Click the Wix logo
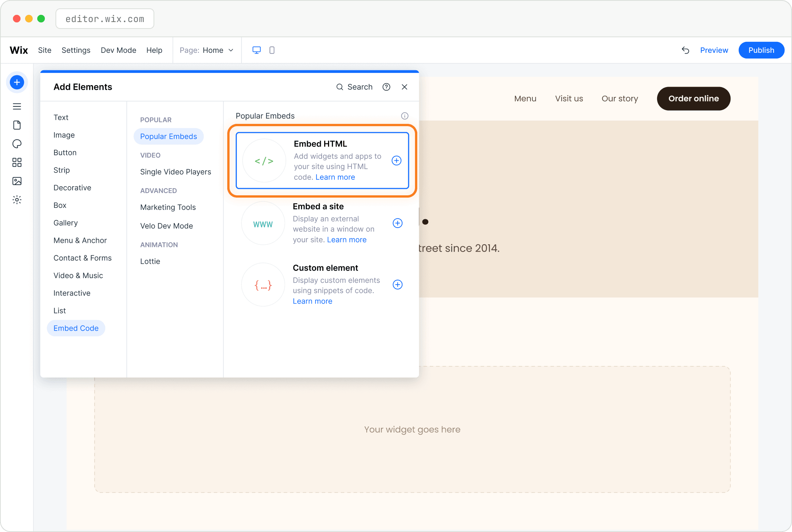The image size is (792, 532). pyautogui.click(x=19, y=50)
